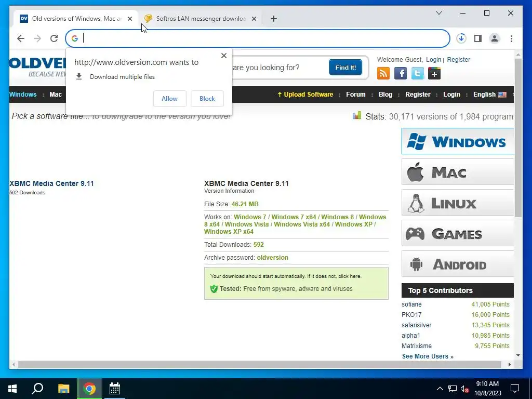Click contributor sofiane

coord(411,304)
